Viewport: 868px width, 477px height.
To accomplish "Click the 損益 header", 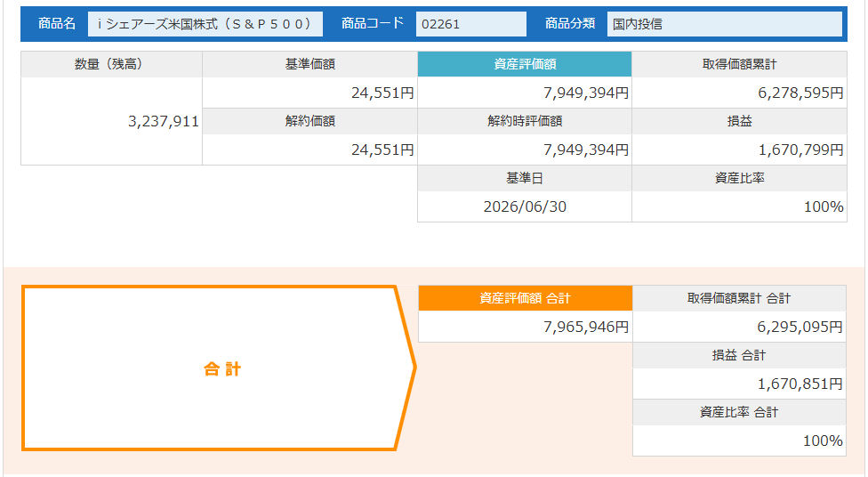I will (x=740, y=121).
